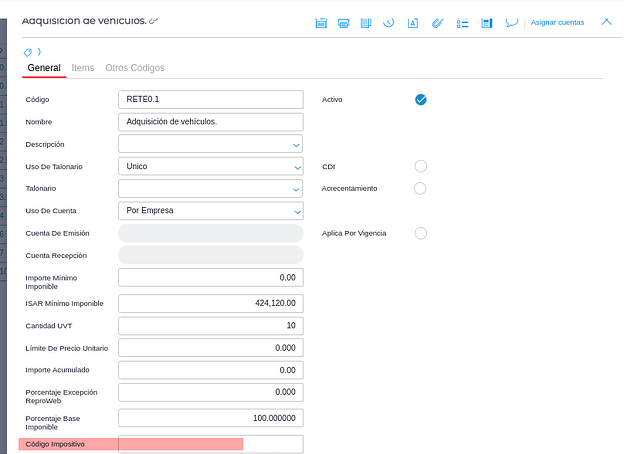Open the checklist icon in the toolbar
Image resolution: width=624 pixels, height=454 pixels.
(462, 22)
